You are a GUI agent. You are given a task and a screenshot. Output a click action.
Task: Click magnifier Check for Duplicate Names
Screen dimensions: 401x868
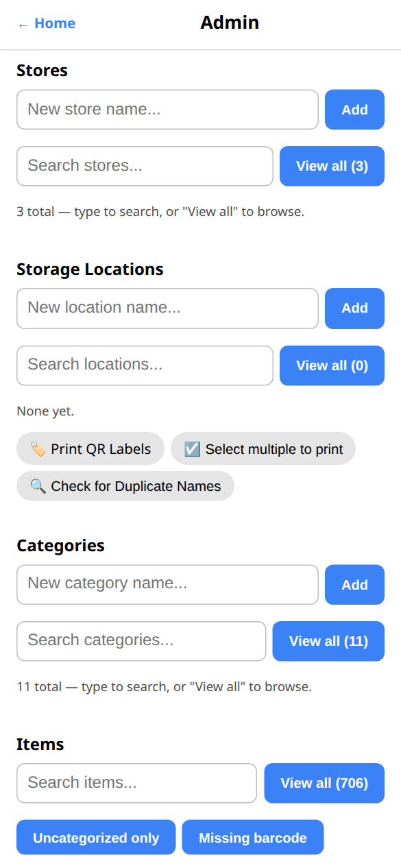click(125, 486)
